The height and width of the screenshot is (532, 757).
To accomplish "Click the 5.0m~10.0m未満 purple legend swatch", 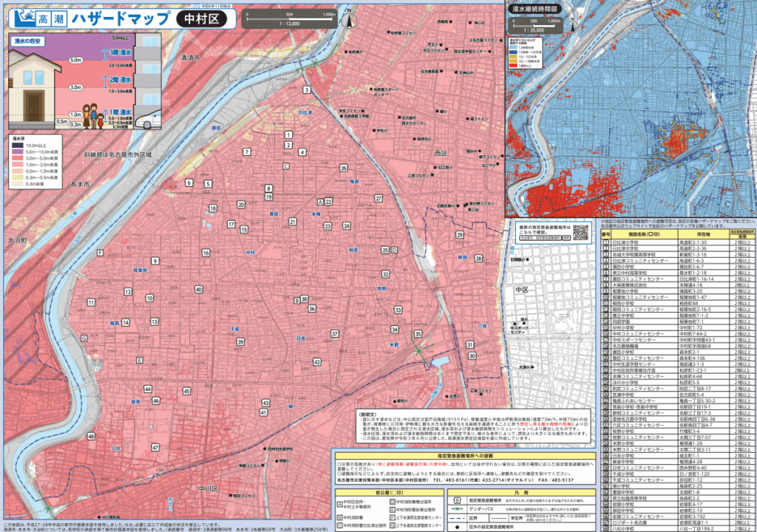I will point(18,153).
